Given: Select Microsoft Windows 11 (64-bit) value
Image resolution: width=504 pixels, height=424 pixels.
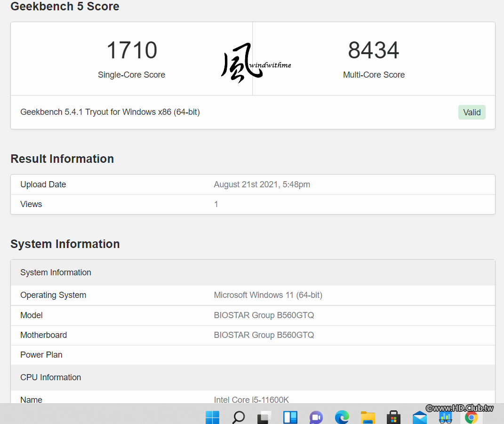Looking at the screenshot, I should pos(268,295).
